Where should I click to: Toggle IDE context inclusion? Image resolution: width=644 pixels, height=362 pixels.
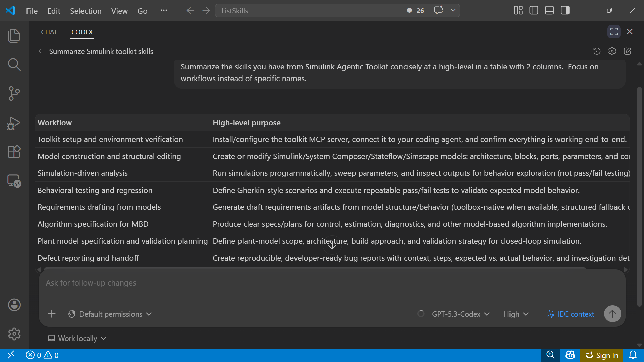(571, 314)
